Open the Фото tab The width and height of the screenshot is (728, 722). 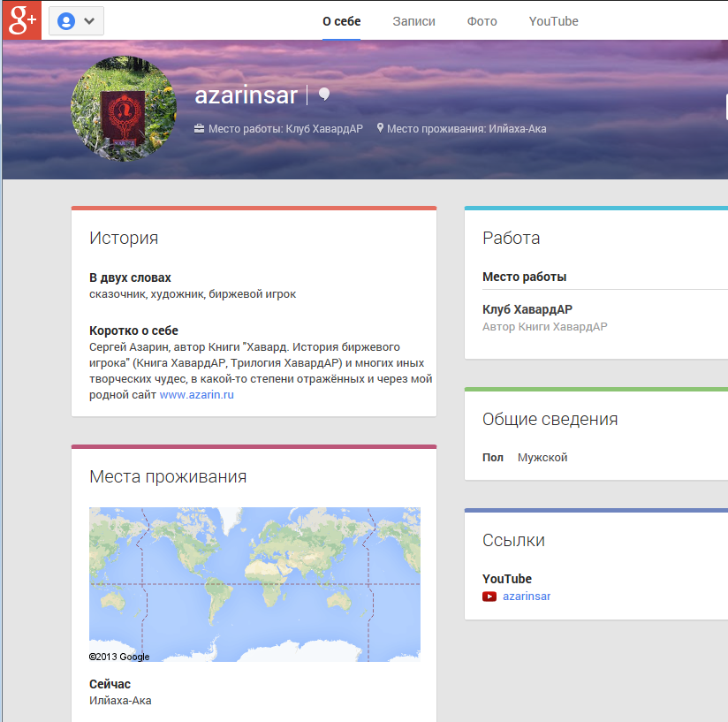(x=482, y=21)
